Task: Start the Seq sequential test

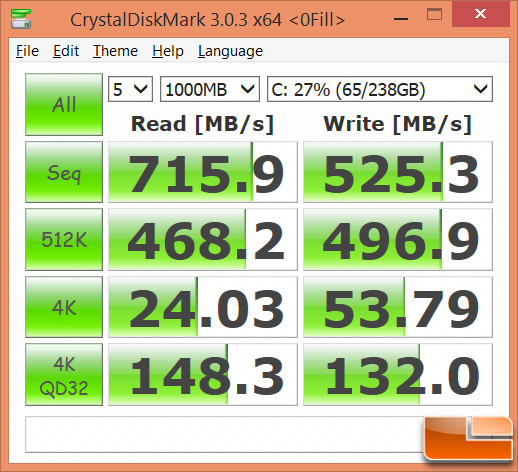Action: [64, 172]
